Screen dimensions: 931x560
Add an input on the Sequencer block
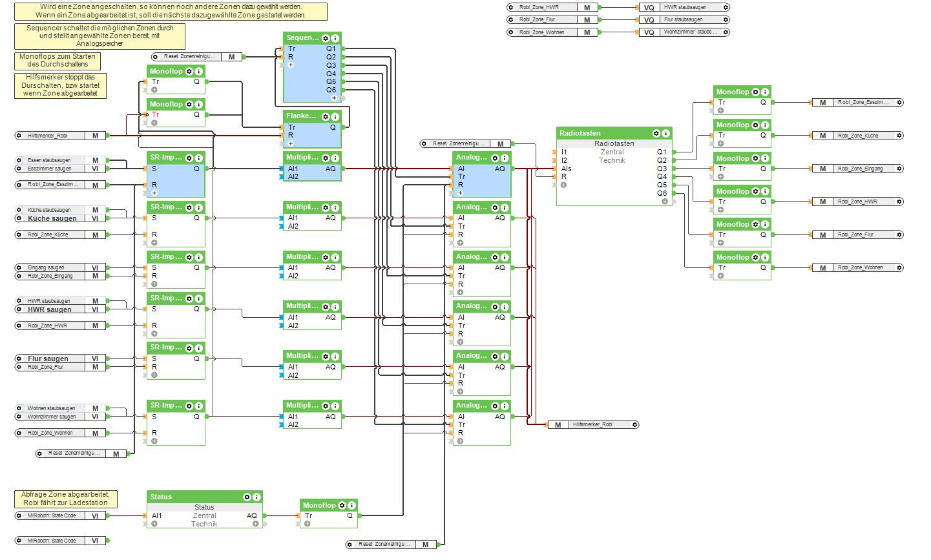(x=291, y=65)
